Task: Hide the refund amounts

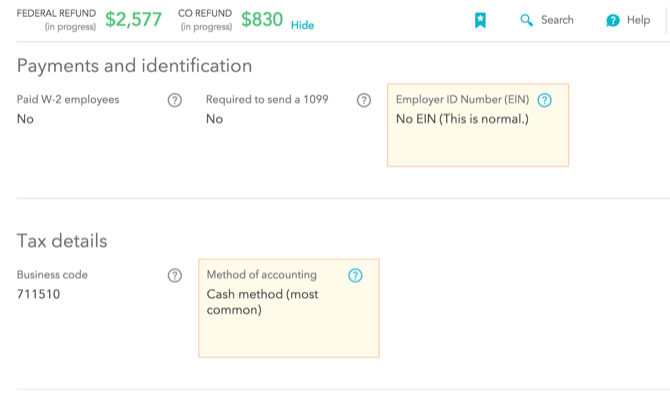Action: point(302,25)
